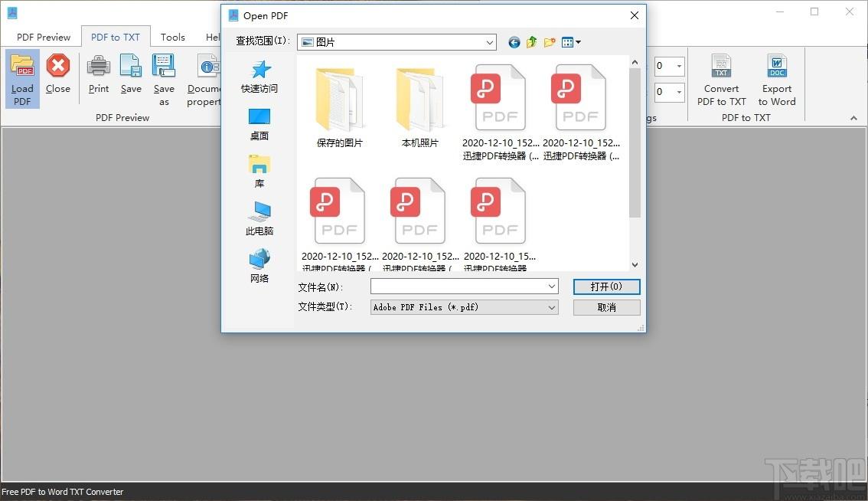868x501 pixels.
Task: Expand the 查找范围 folder dropdown
Action: [489, 42]
